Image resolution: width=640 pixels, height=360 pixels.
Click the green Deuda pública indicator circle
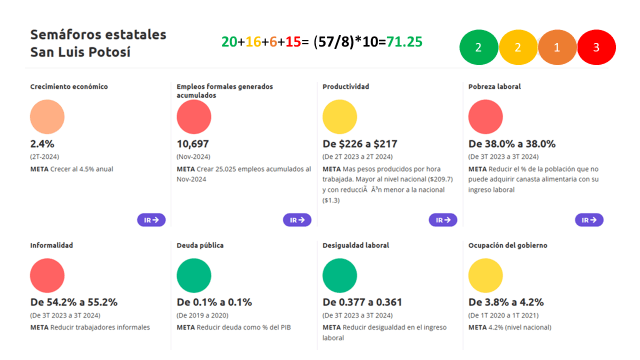[194, 276]
